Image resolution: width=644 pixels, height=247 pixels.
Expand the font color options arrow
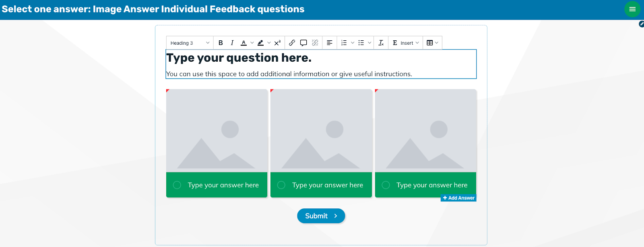click(x=252, y=43)
